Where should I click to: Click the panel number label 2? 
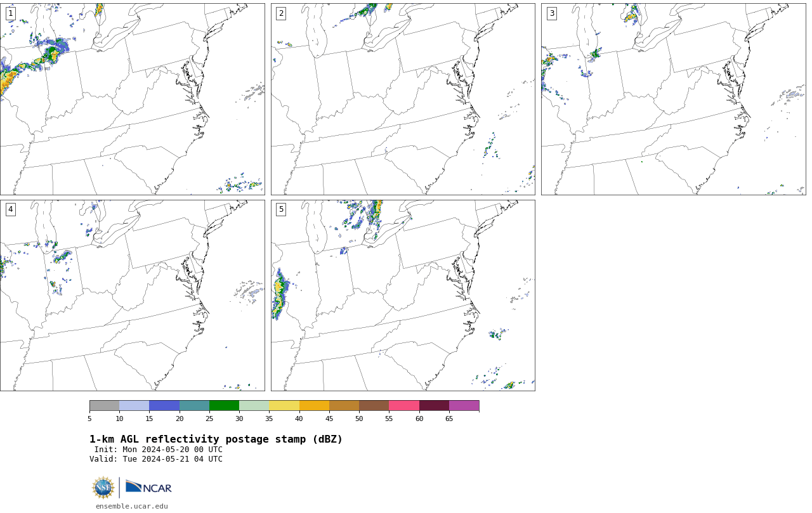(281, 13)
